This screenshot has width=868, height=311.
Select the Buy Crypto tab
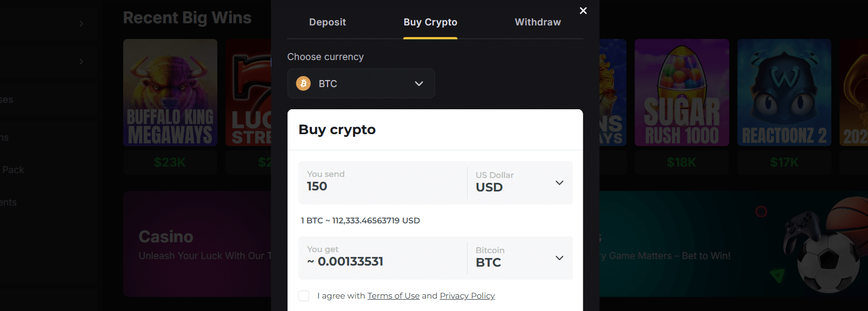click(430, 22)
